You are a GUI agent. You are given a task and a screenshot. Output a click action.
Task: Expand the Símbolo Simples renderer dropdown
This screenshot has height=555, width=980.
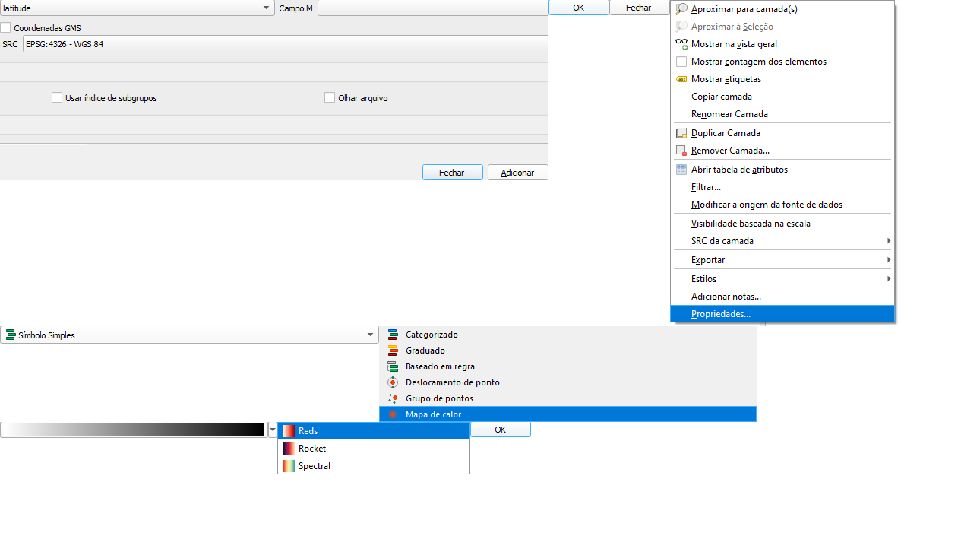(x=370, y=335)
